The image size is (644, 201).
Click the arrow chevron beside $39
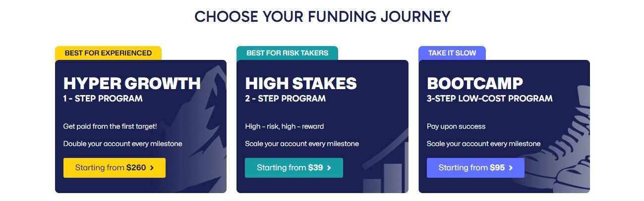(329, 168)
